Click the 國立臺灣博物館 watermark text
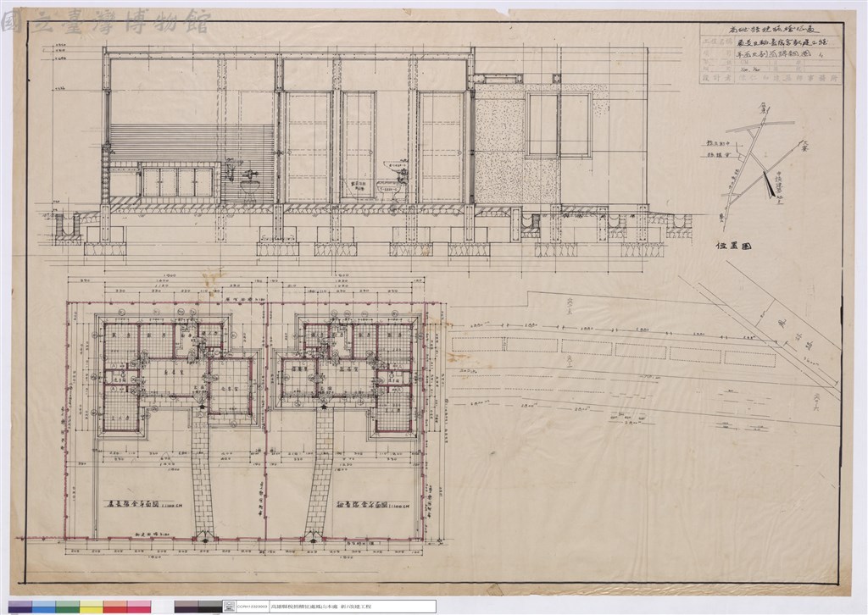This screenshot has width=868, height=615. [x=106, y=22]
